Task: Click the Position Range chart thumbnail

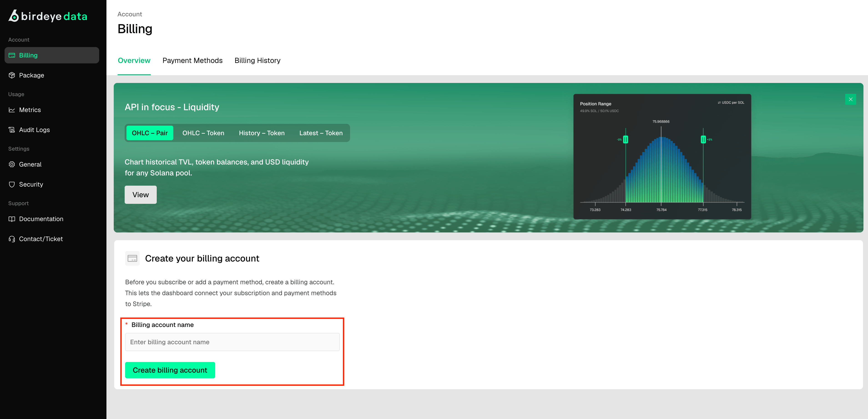Action: coord(662,157)
